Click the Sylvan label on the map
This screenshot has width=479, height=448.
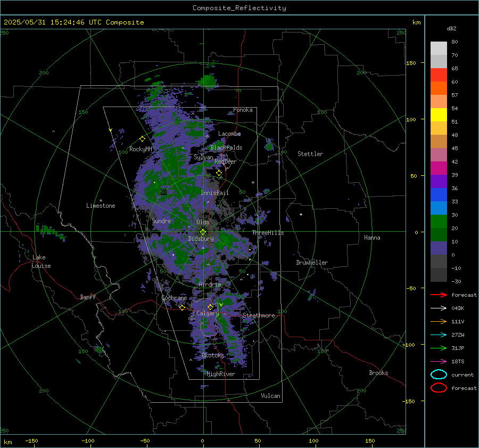pos(203,157)
